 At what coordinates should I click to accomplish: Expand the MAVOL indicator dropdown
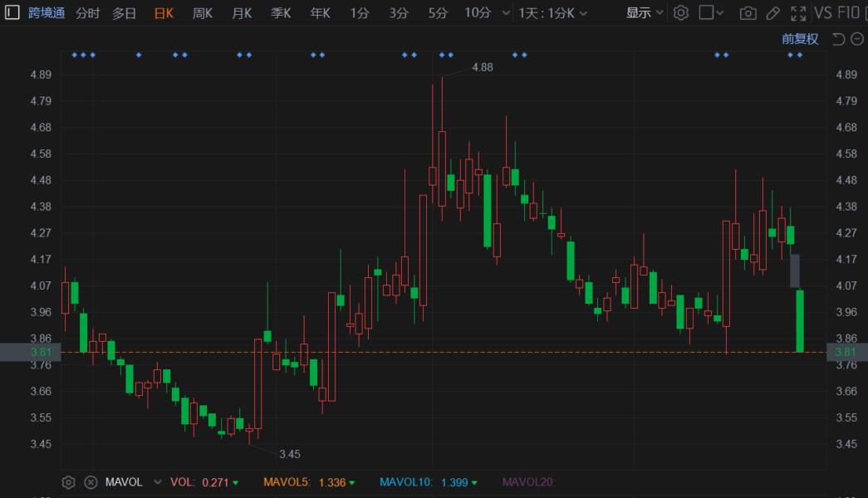click(158, 482)
